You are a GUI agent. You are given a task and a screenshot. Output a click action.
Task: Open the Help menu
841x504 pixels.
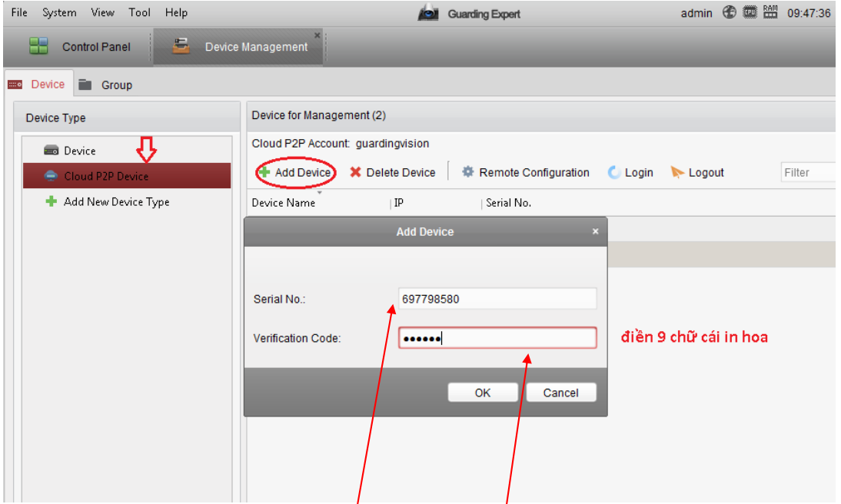click(176, 12)
